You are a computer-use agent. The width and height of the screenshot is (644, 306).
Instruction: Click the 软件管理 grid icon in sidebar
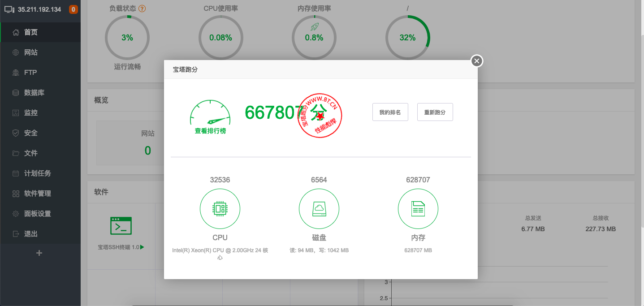click(16, 194)
